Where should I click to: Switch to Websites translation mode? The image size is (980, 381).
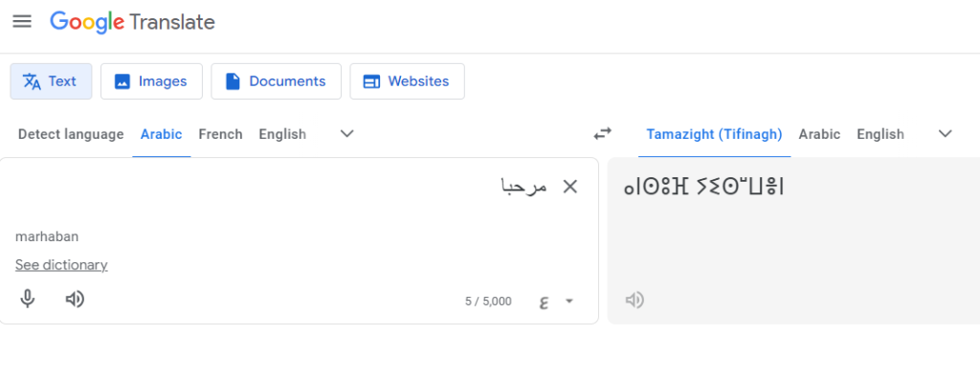(x=407, y=81)
